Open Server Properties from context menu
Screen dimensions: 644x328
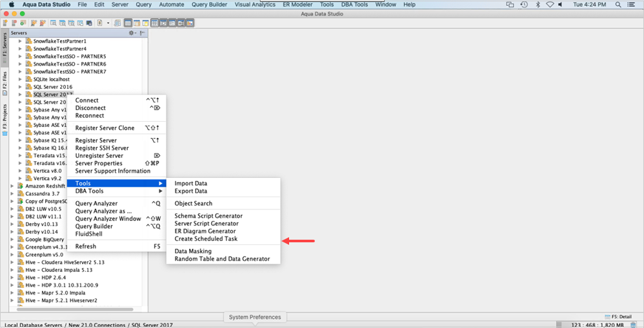click(117, 163)
